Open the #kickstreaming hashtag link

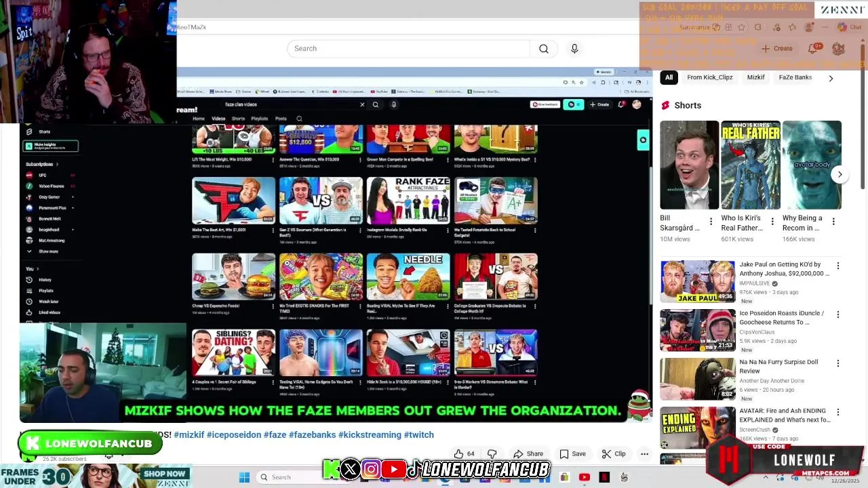(x=370, y=434)
